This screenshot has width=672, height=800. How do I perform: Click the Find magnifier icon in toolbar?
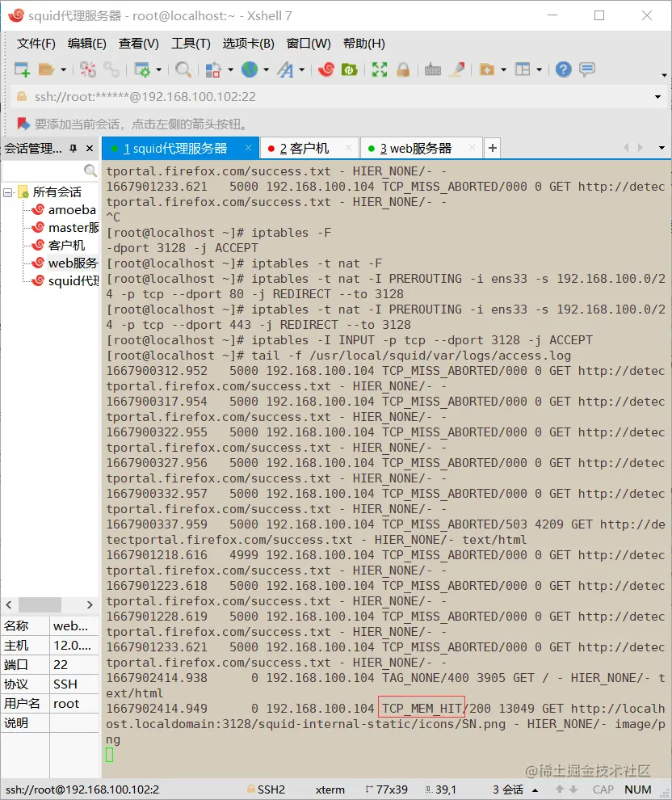point(183,69)
